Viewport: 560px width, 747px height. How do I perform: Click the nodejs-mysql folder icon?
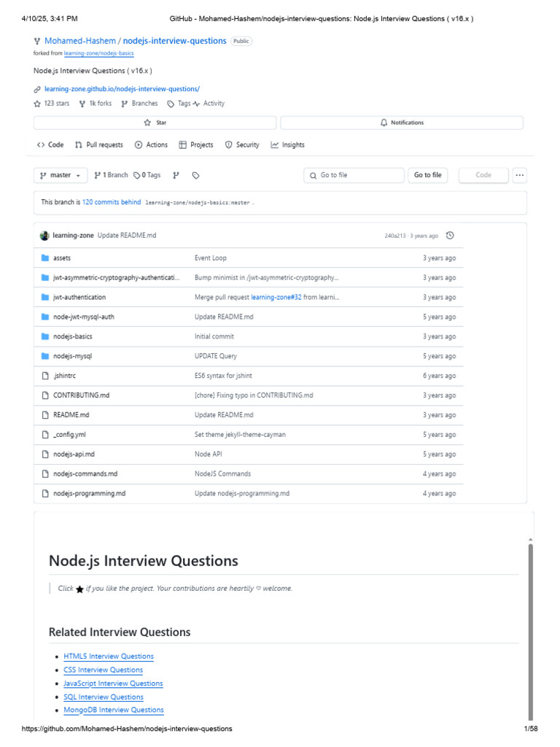click(x=45, y=356)
